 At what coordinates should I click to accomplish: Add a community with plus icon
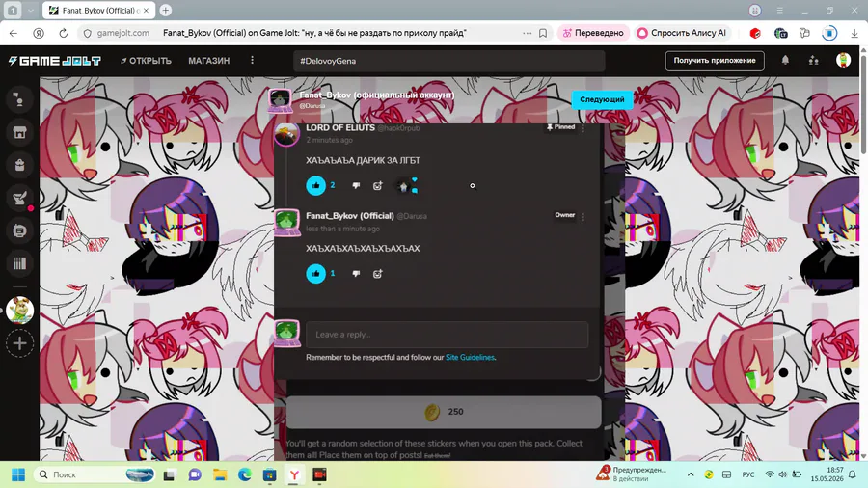click(x=20, y=343)
